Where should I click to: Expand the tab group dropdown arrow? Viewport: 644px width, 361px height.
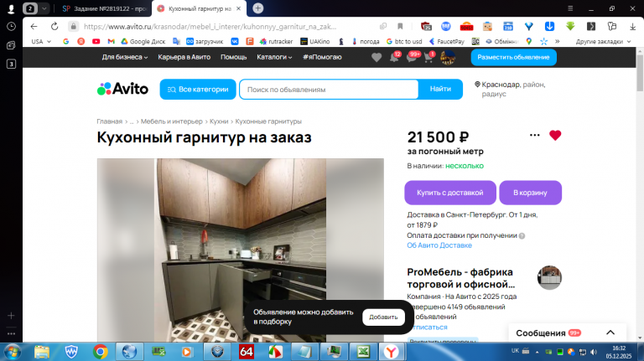[x=44, y=8]
